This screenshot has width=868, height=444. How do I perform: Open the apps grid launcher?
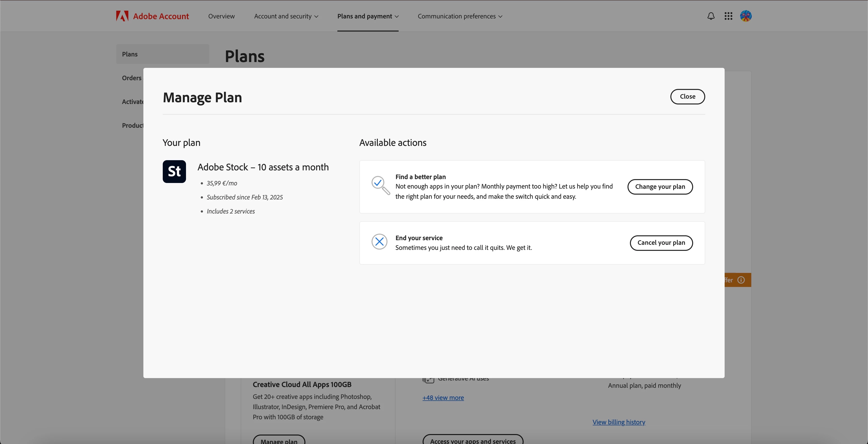click(728, 16)
